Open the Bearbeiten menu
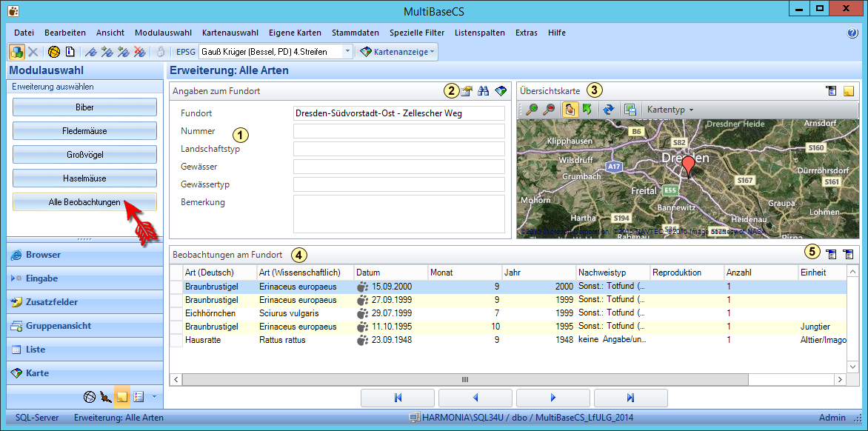Screen dimensions: 868x431 coord(64,33)
